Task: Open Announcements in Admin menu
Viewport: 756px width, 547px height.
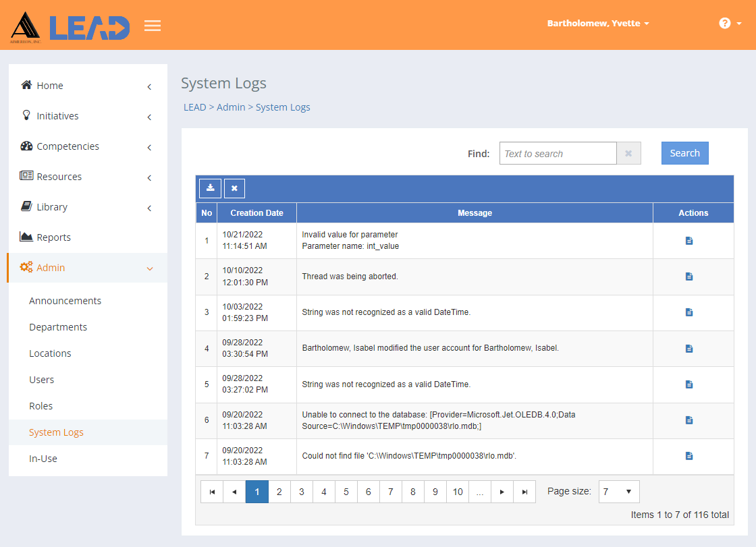Action: tap(65, 301)
